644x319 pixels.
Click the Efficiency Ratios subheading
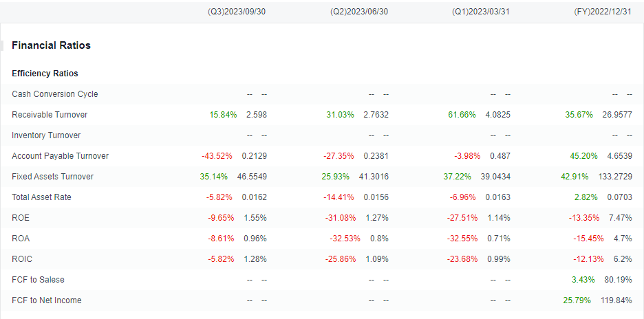point(45,74)
